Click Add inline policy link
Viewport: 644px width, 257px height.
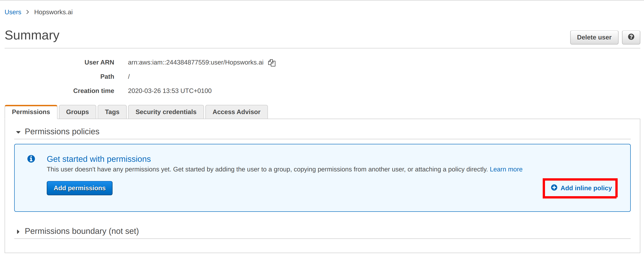[x=586, y=188]
